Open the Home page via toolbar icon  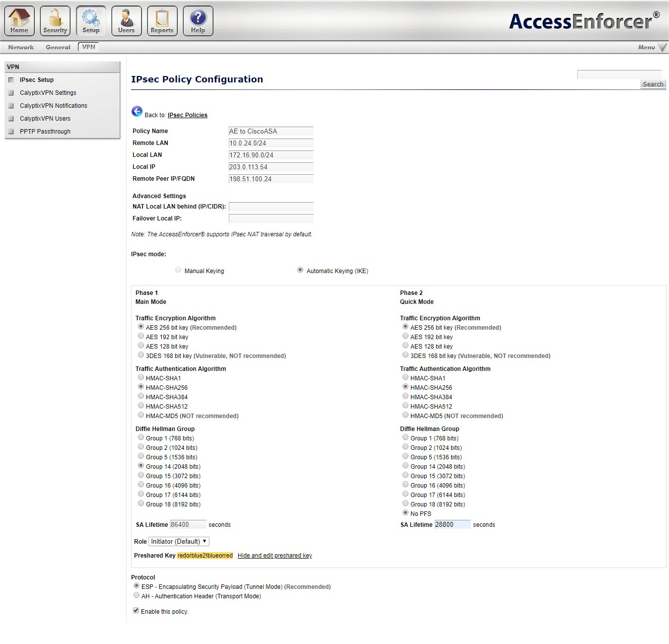coord(19,20)
